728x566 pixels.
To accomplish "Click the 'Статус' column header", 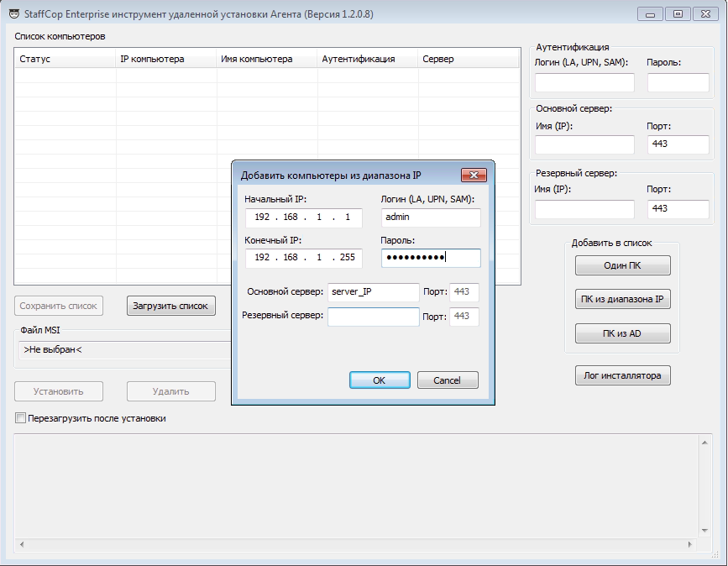I will (x=35, y=60).
